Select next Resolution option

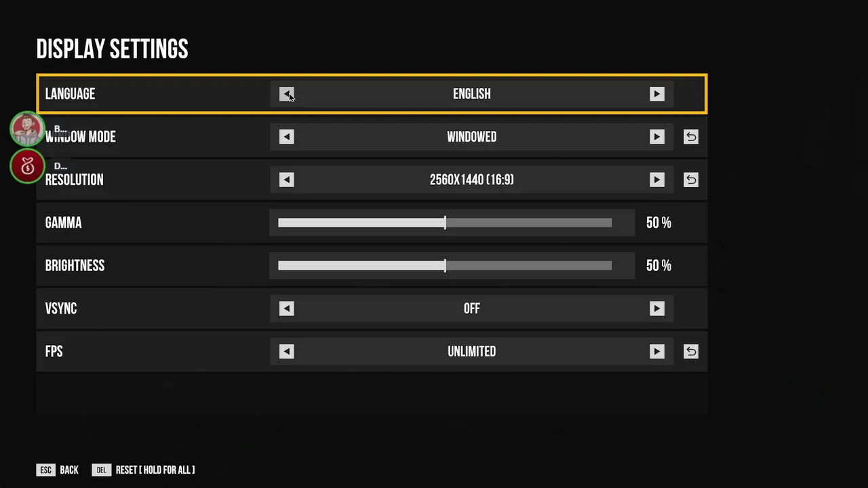pyautogui.click(x=656, y=180)
